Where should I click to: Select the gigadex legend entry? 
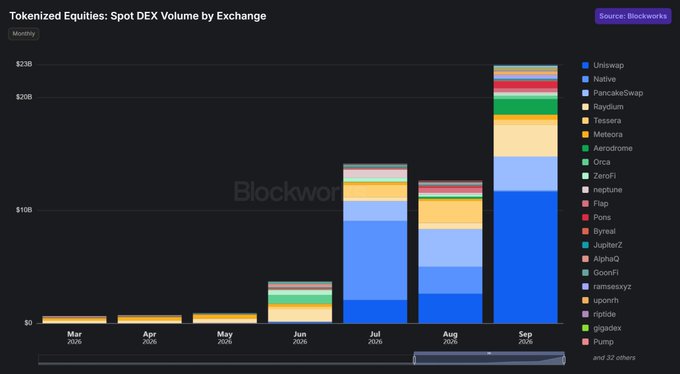click(x=602, y=328)
